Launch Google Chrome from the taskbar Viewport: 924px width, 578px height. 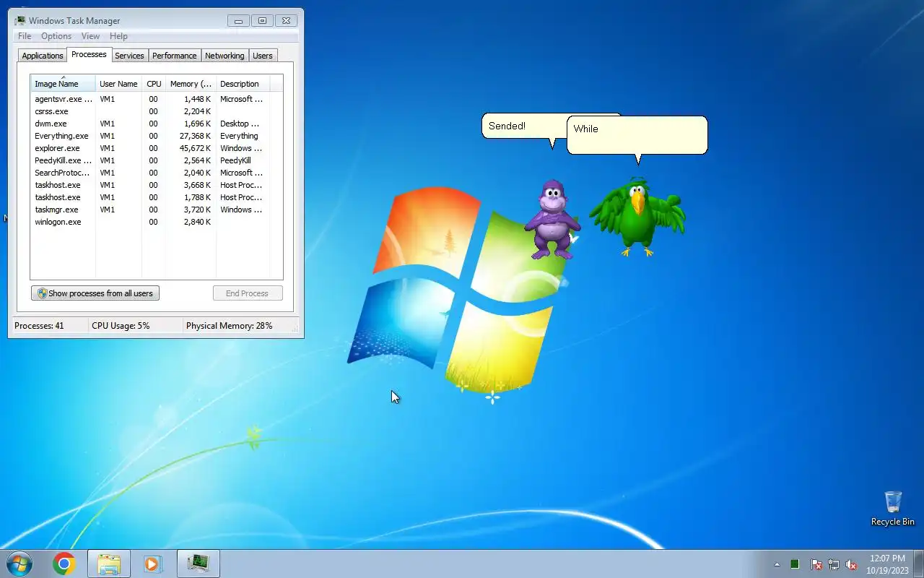64,564
